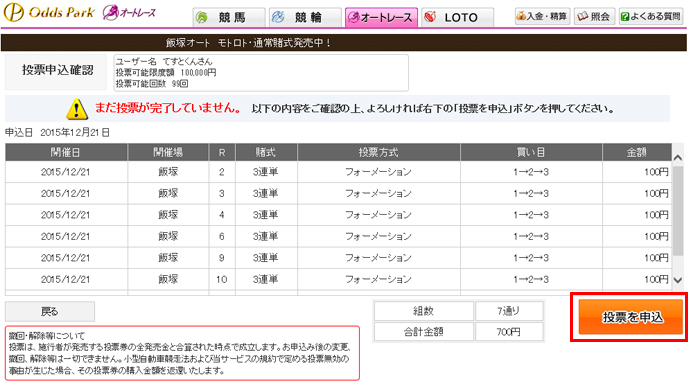Click the 7通り combinations value
688x390 pixels.
509,311
